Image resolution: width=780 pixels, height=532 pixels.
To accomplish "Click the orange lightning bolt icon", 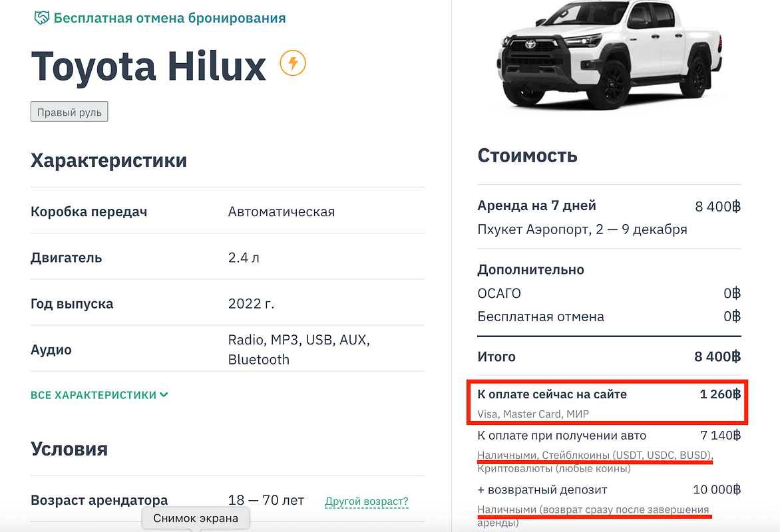I will pos(293,64).
